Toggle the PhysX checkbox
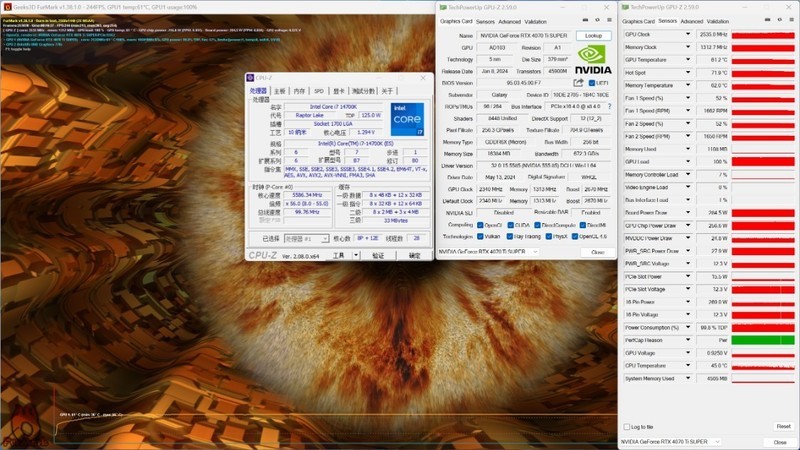The height and width of the screenshot is (450, 800). pyautogui.click(x=548, y=236)
